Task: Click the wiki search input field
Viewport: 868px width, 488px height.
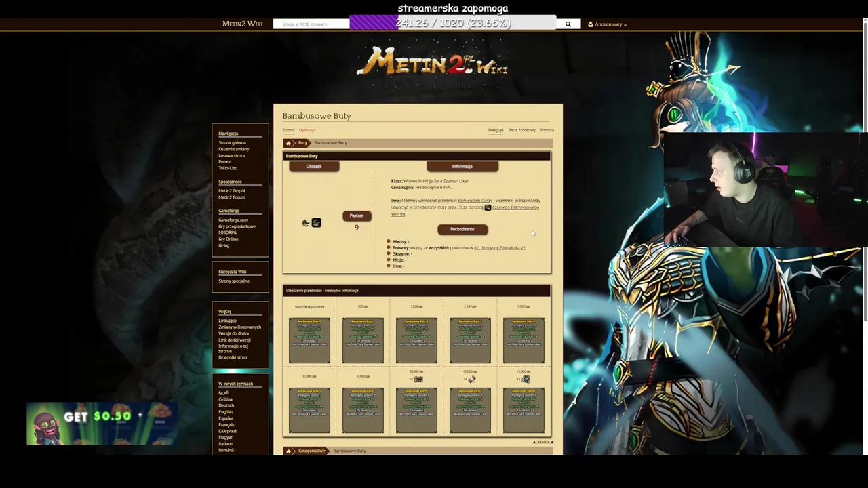Action: click(311, 24)
